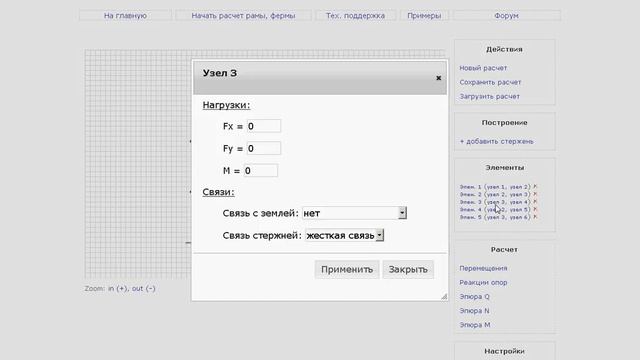The width and height of the screenshot is (640, 360).
Task: Click the + добавить стержень link
Action: 496,142
